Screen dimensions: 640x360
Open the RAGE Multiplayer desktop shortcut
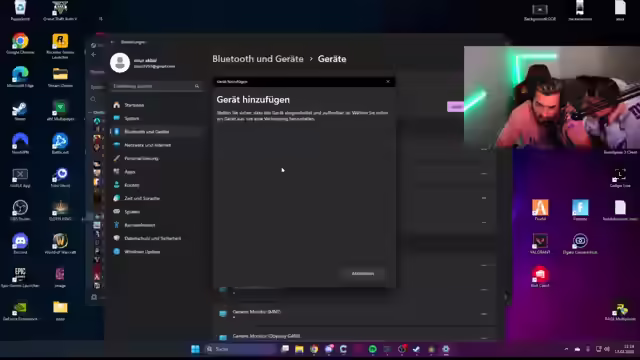click(x=620, y=312)
